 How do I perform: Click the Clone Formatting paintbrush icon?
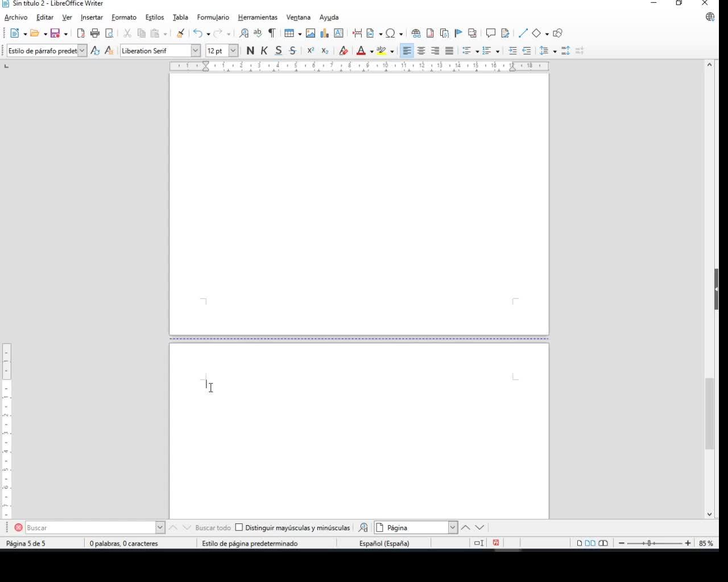coord(180,34)
